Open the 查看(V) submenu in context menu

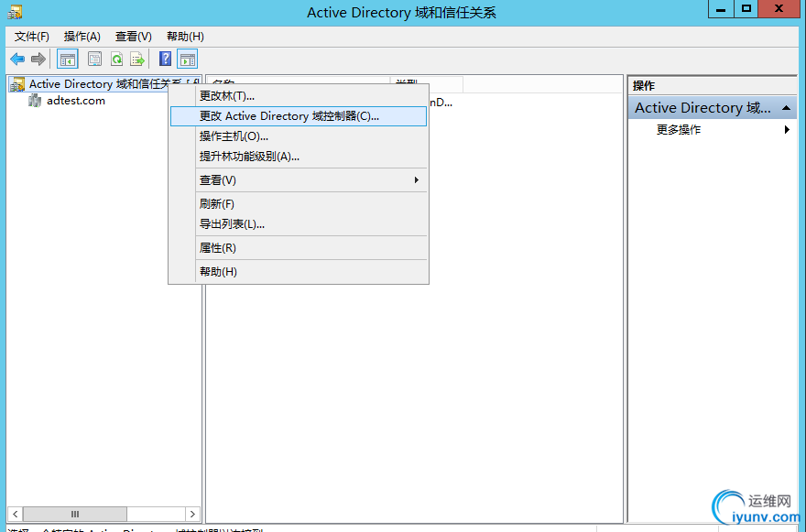pyautogui.click(x=299, y=179)
